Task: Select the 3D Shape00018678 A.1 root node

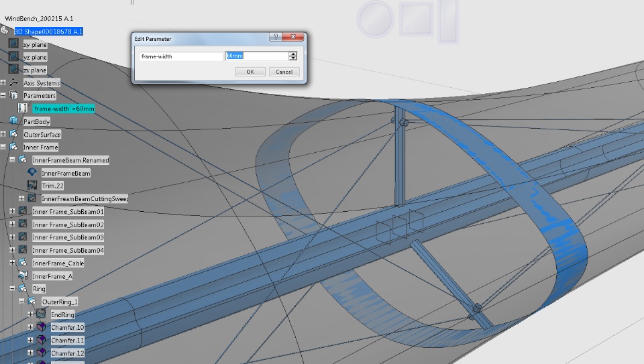Action: coord(48,32)
